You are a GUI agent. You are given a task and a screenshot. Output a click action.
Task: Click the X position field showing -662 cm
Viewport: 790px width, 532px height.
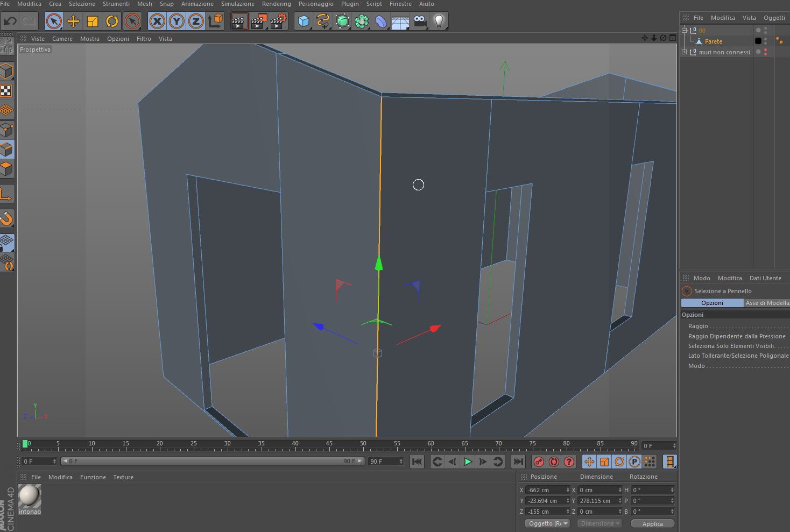[x=547, y=490]
